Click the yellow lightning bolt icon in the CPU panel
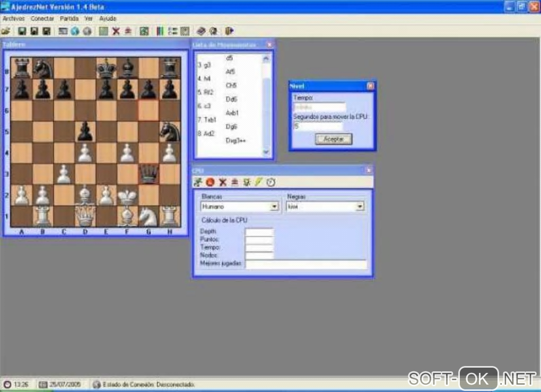The height and width of the screenshot is (392, 541). click(x=258, y=182)
